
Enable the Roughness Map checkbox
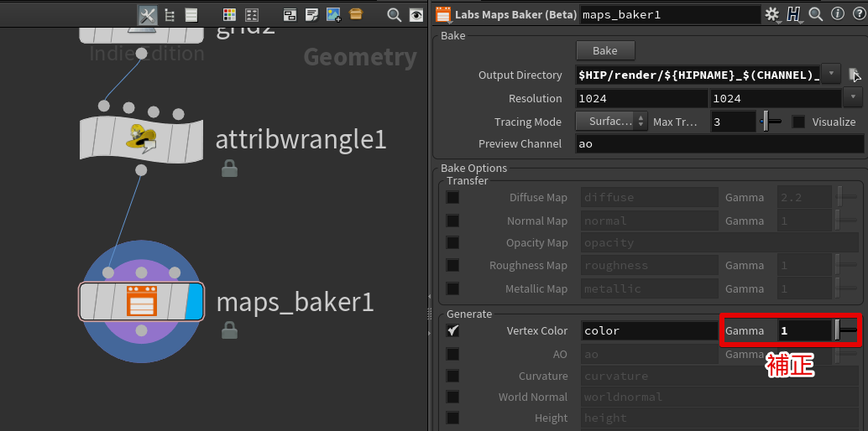(x=452, y=266)
